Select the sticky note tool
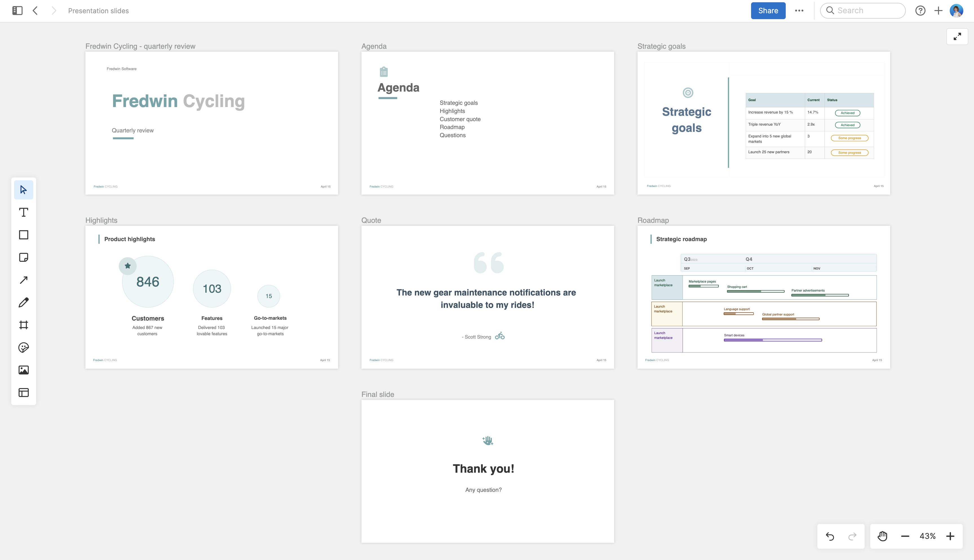Viewport: 974px width, 560px height. 23,257
